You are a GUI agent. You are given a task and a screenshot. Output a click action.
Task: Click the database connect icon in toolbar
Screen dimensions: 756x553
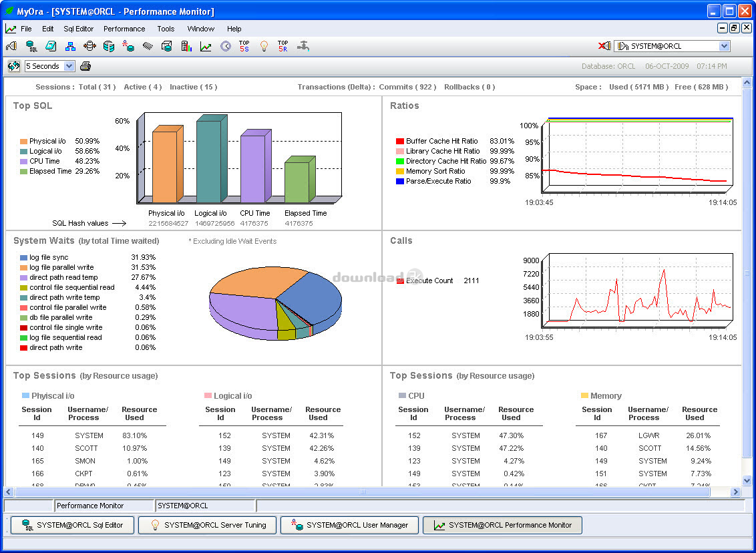[11, 46]
